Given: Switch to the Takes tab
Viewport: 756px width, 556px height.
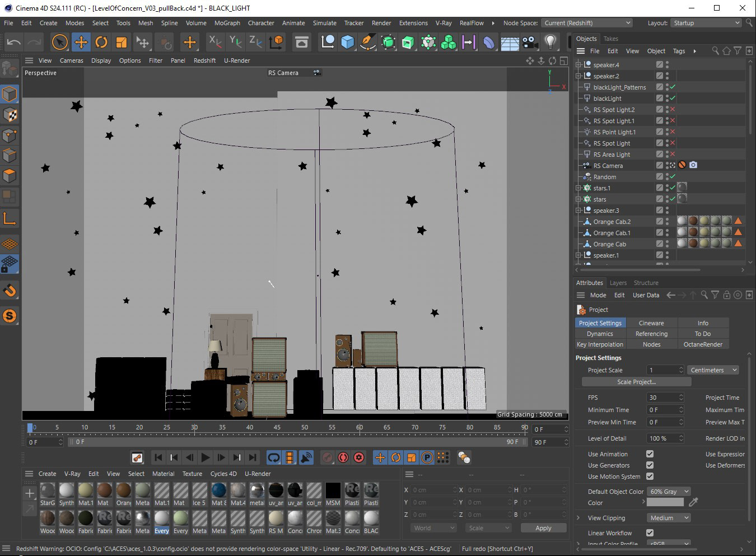Looking at the screenshot, I should click(x=610, y=39).
